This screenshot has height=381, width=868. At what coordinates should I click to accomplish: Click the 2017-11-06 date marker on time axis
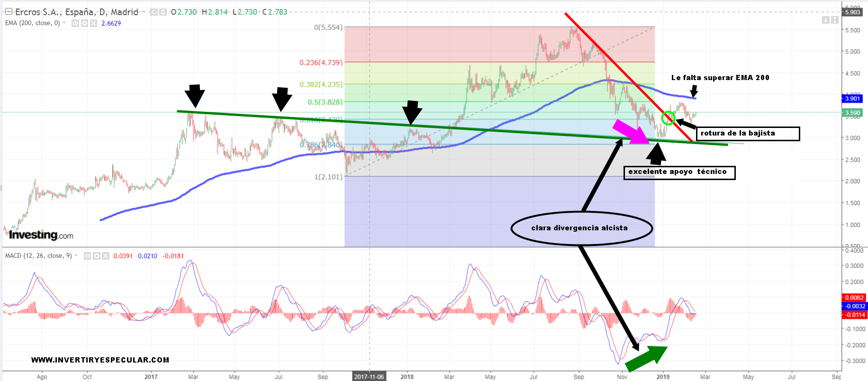(369, 377)
